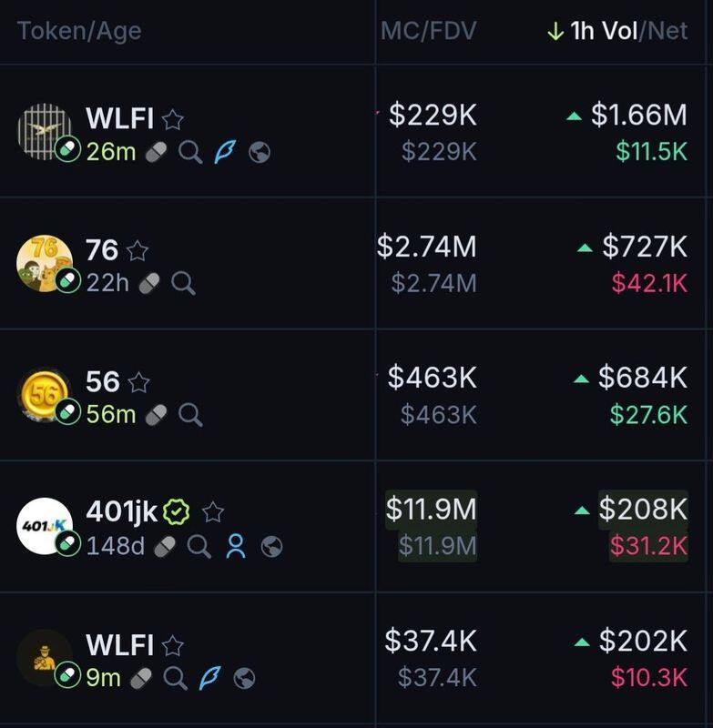Screen dimensions: 713x728
Task: Favorite the 26m-old WLFI token with its star
Action: (x=172, y=119)
